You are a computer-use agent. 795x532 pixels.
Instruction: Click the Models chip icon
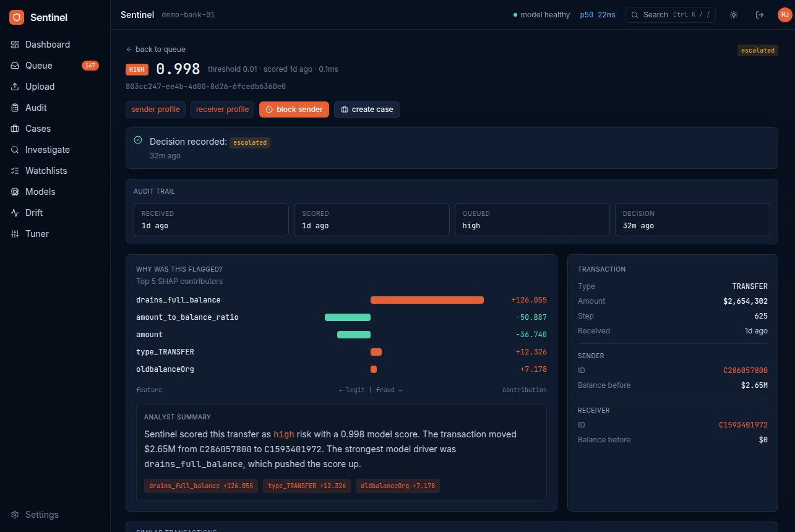(x=15, y=192)
